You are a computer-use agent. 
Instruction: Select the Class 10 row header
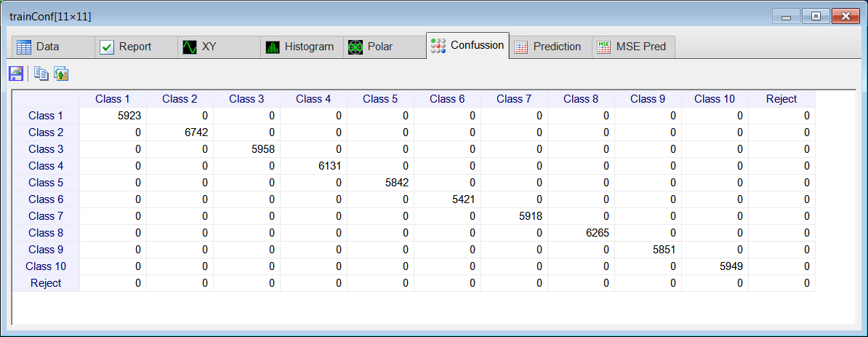click(x=46, y=266)
